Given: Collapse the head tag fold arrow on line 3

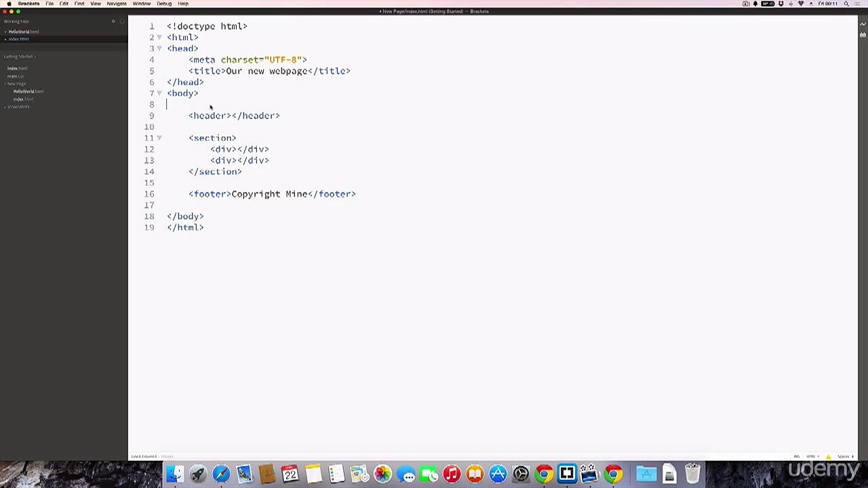Looking at the screenshot, I should tap(159, 49).
